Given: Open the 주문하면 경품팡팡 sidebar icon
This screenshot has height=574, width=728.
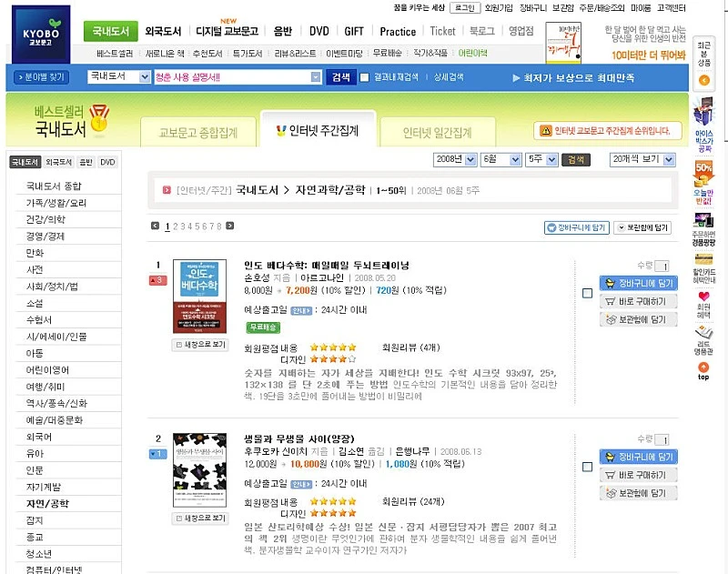Looking at the screenshot, I should click(703, 220).
